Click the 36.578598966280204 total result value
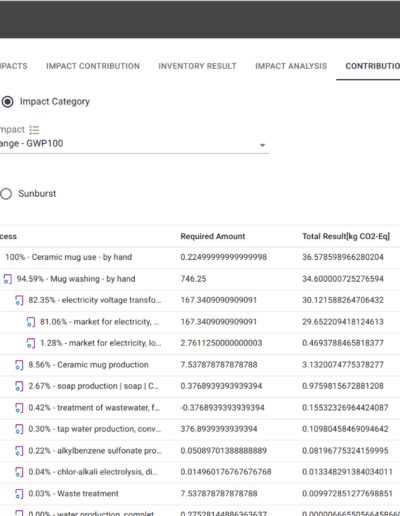Viewport: 400px width, 516px height. 343,257
